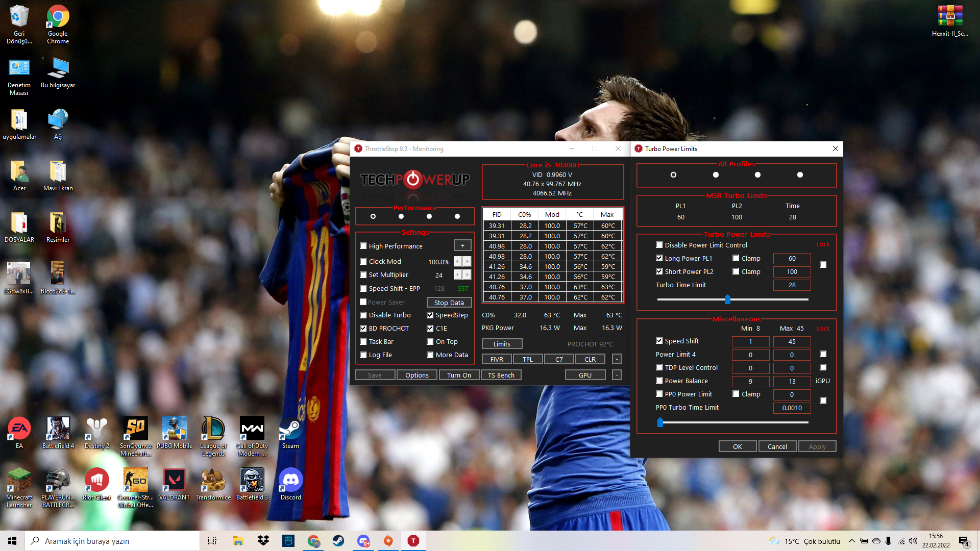Expand High Performance plus button

tap(462, 246)
